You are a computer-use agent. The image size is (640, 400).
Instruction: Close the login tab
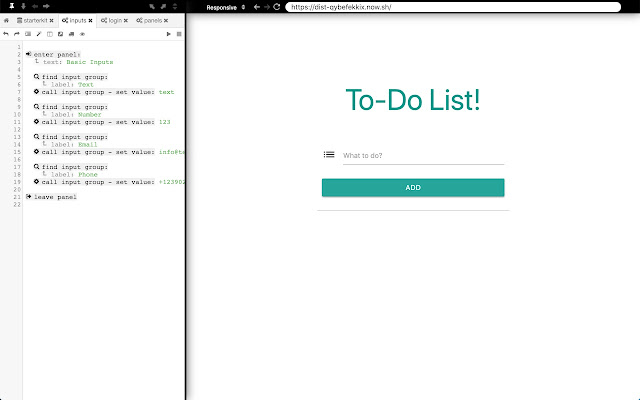(126, 20)
